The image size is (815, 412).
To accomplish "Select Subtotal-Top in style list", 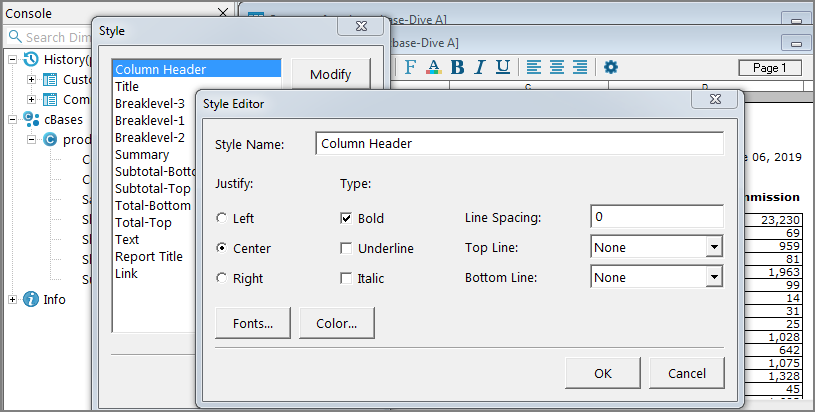I will click(x=153, y=189).
